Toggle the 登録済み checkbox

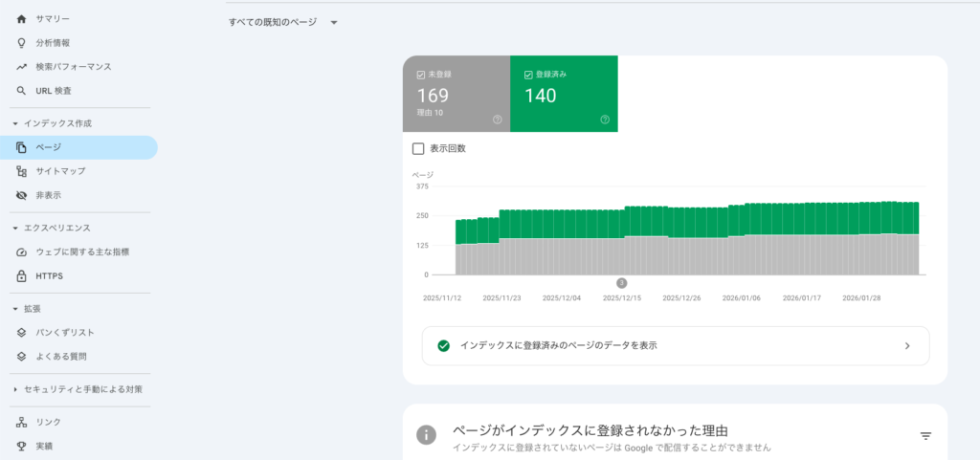pyautogui.click(x=528, y=75)
